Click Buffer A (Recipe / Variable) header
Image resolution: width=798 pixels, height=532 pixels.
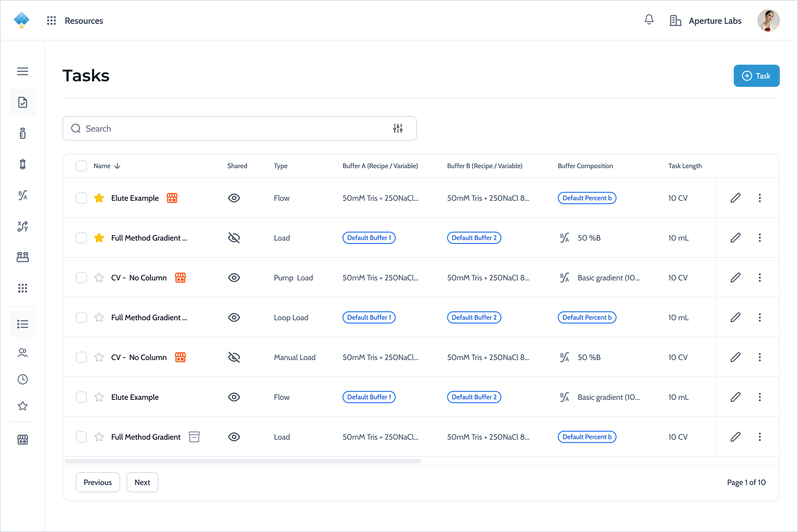point(380,166)
